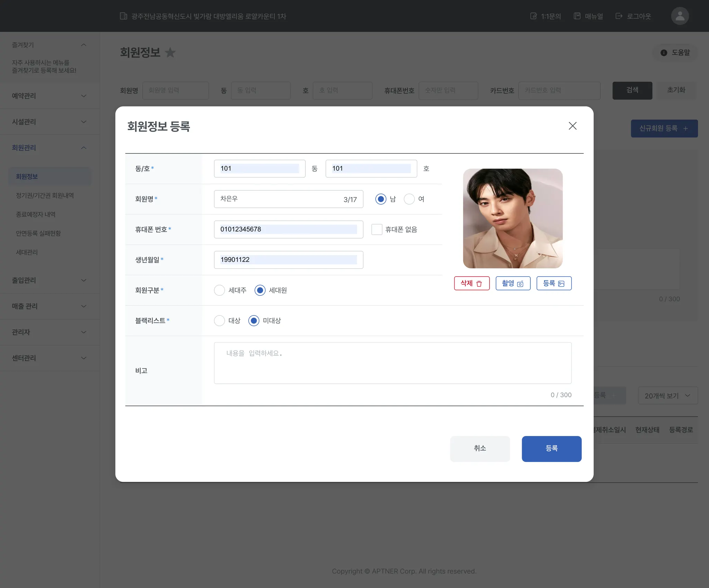Click inside the 비고 notes textarea

[392, 363]
